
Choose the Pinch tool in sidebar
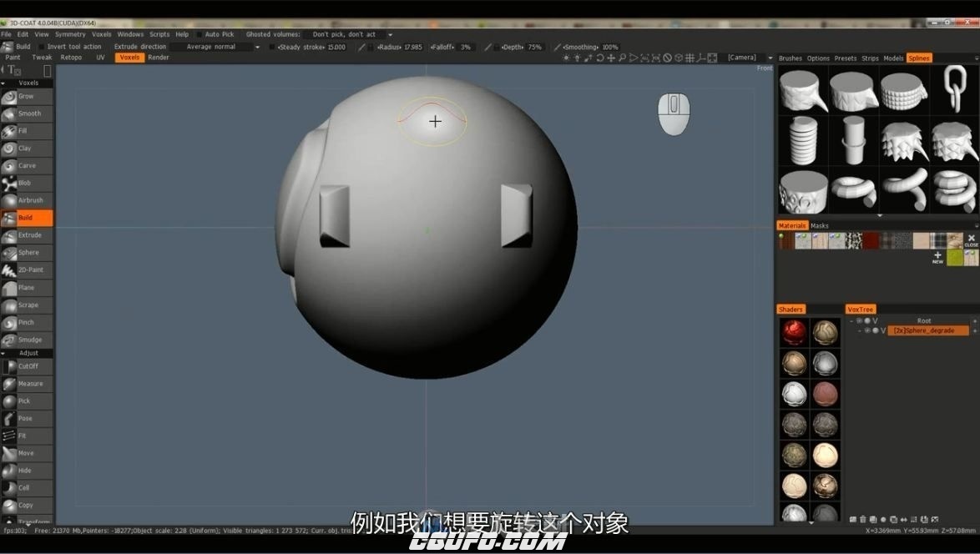(x=27, y=322)
